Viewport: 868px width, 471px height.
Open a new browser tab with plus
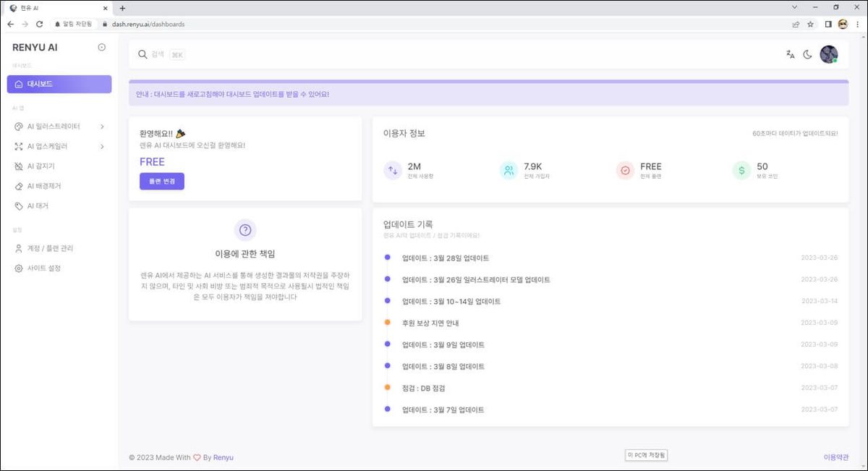tap(122, 8)
